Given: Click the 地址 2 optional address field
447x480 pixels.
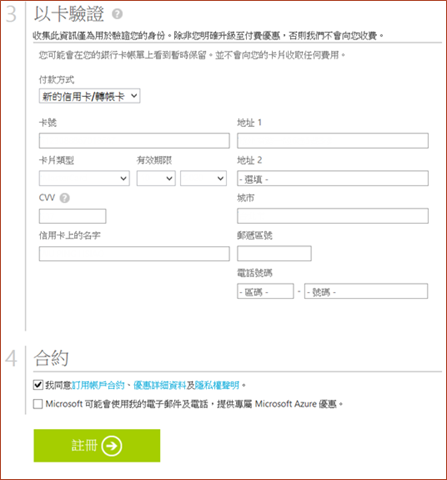Looking at the screenshot, I should point(333,178).
